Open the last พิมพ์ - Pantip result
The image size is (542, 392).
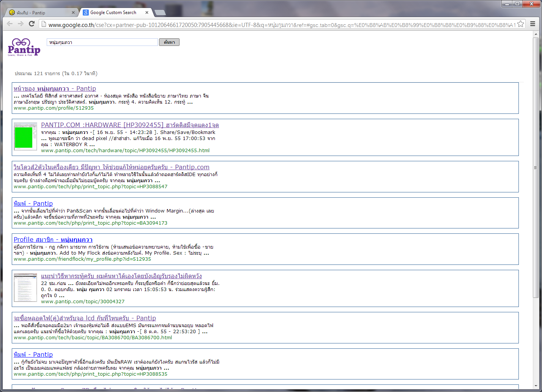point(33,354)
